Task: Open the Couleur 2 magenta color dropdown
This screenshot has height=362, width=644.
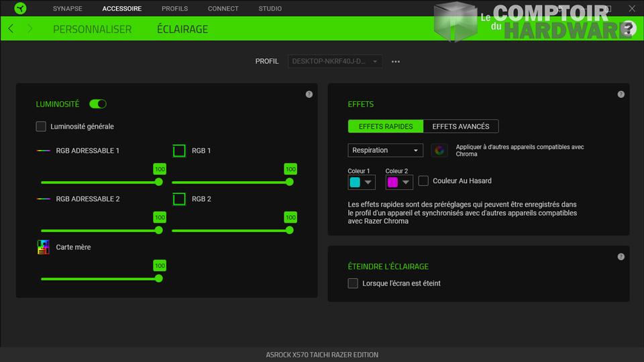Action: point(399,182)
